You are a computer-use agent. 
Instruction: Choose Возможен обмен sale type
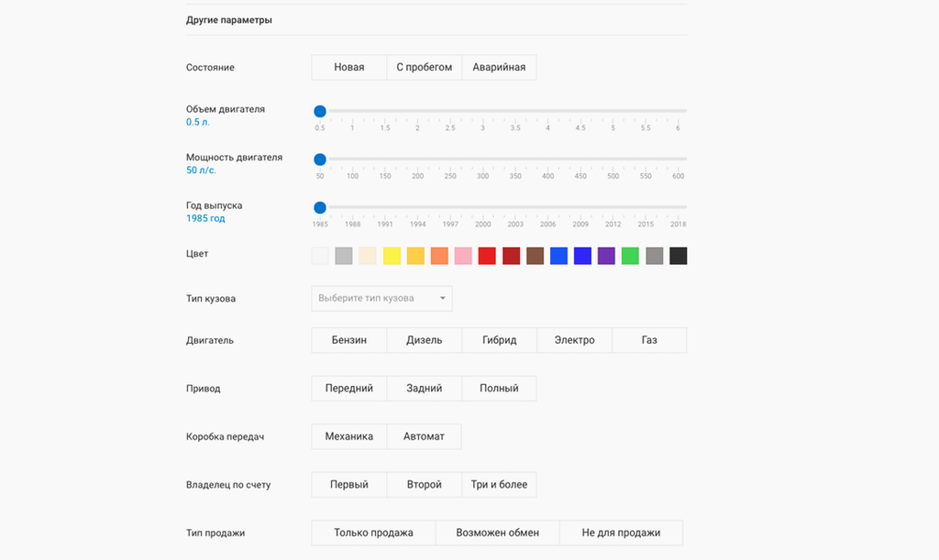pyautogui.click(x=498, y=533)
